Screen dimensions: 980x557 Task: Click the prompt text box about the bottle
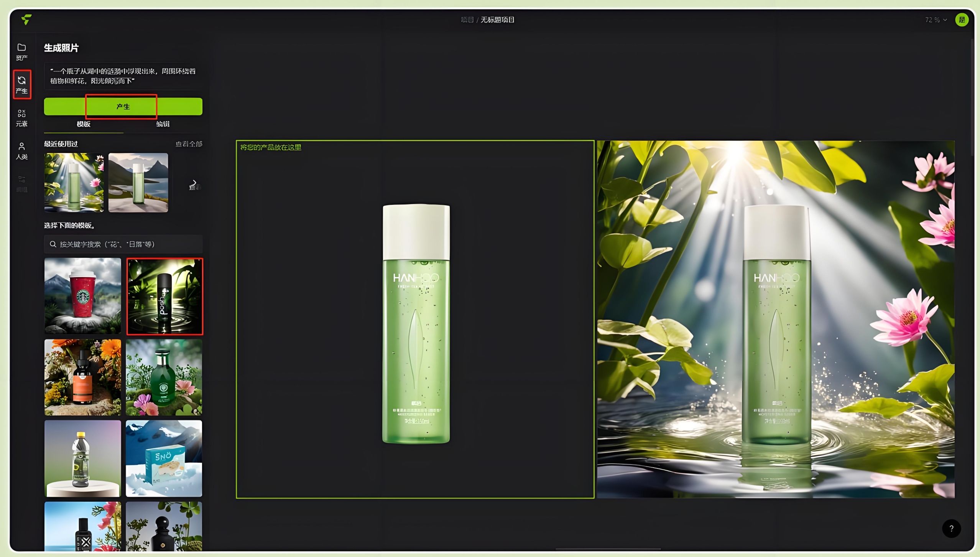pos(123,76)
